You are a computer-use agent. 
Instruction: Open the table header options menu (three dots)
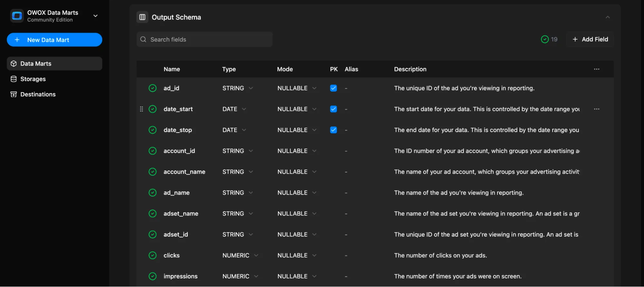point(597,69)
